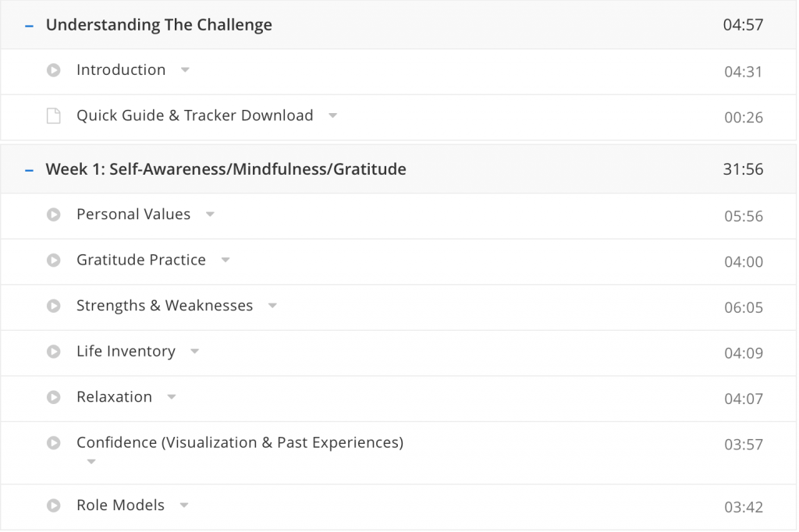Collapse the Understanding The Challenge section
This screenshot has width=799, height=532.
tap(30, 25)
